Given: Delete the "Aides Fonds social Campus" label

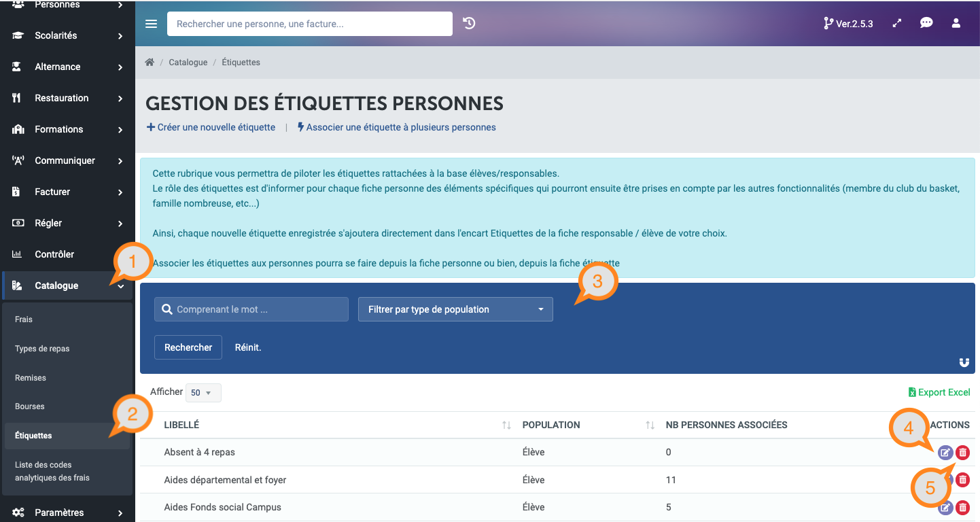Looking at the screenshot, I should pyautogui.click(x=963, y=508).
